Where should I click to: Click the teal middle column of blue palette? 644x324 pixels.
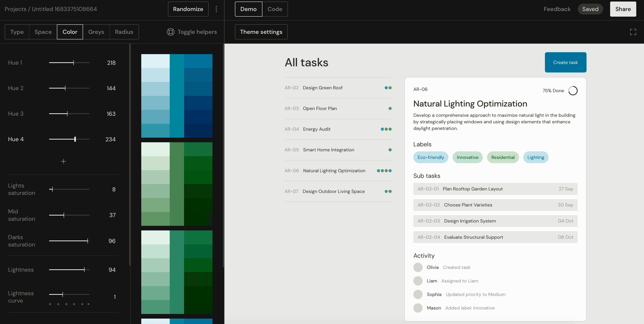click(177, 96)
